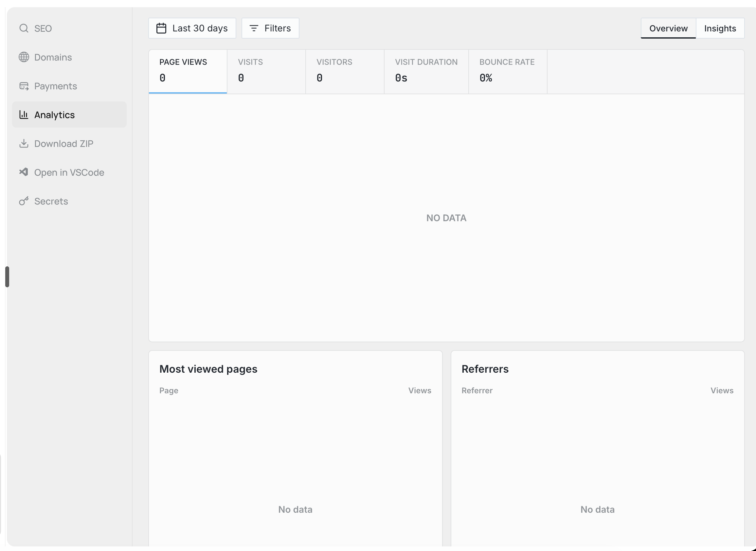Show the Visit Duration metric
756x551 pixels.
coord(426,71)
